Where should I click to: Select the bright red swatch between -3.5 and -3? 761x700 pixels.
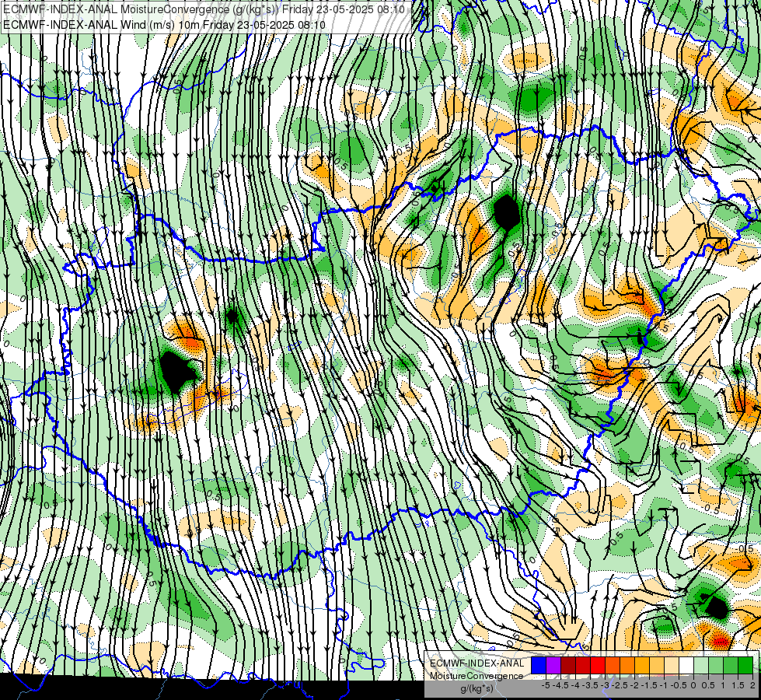[598, 665]
